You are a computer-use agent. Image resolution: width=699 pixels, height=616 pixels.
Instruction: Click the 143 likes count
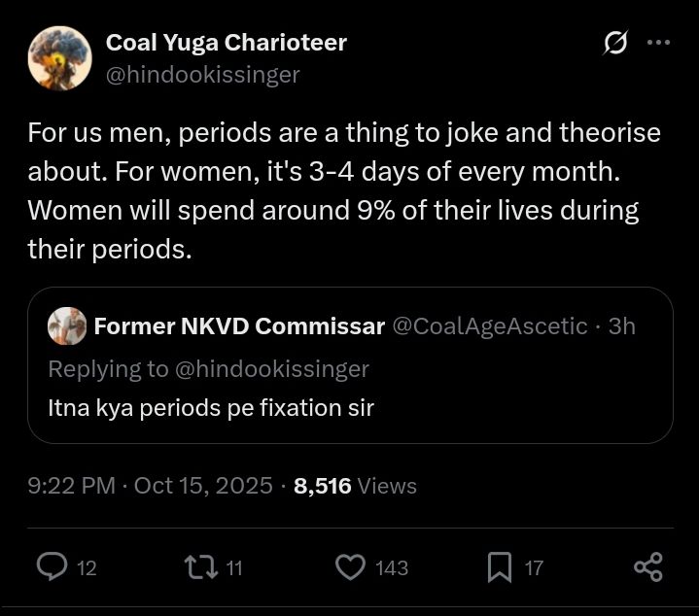[x=391, y=568]
